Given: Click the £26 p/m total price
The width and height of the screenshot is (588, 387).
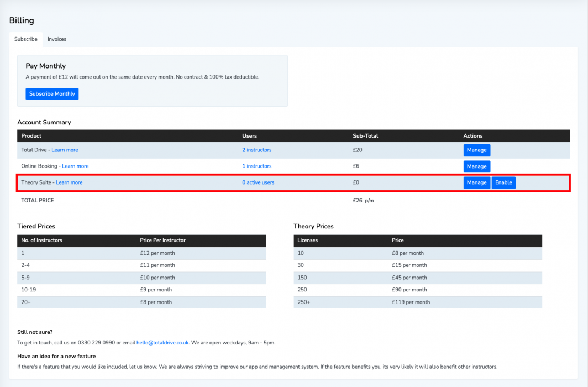Looking at the screenshot, I should coord(363,201).
